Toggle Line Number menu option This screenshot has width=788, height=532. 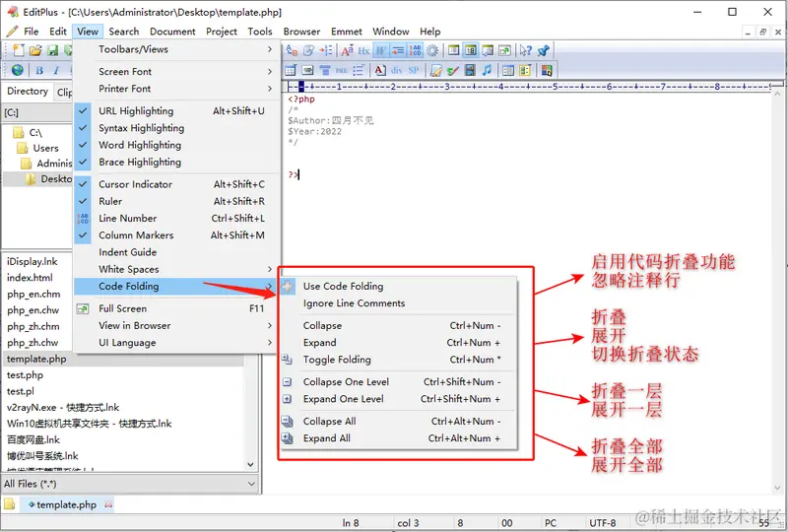click(176, 219)
